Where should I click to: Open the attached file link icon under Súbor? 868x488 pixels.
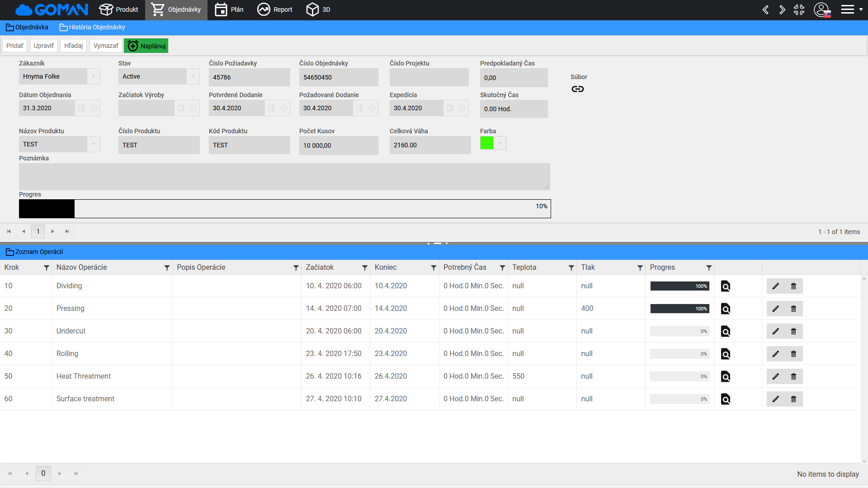(577, 89)
